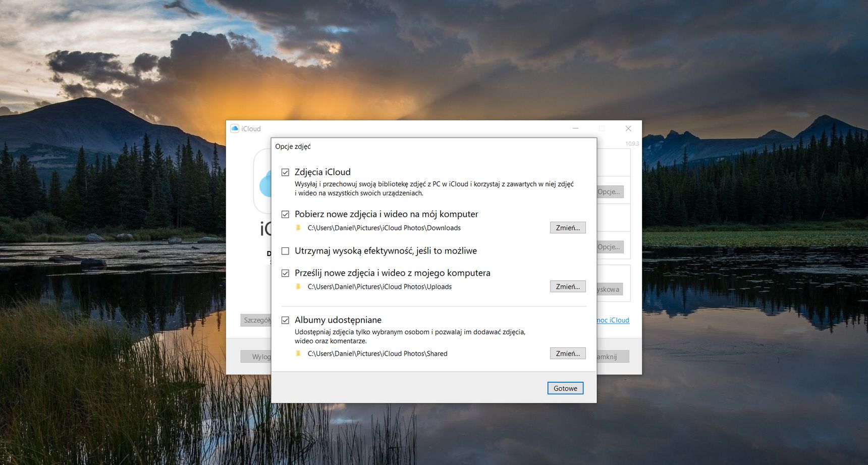
Task: Click upper Opcje button in iCloud window
Action: [x=610, y=192]
